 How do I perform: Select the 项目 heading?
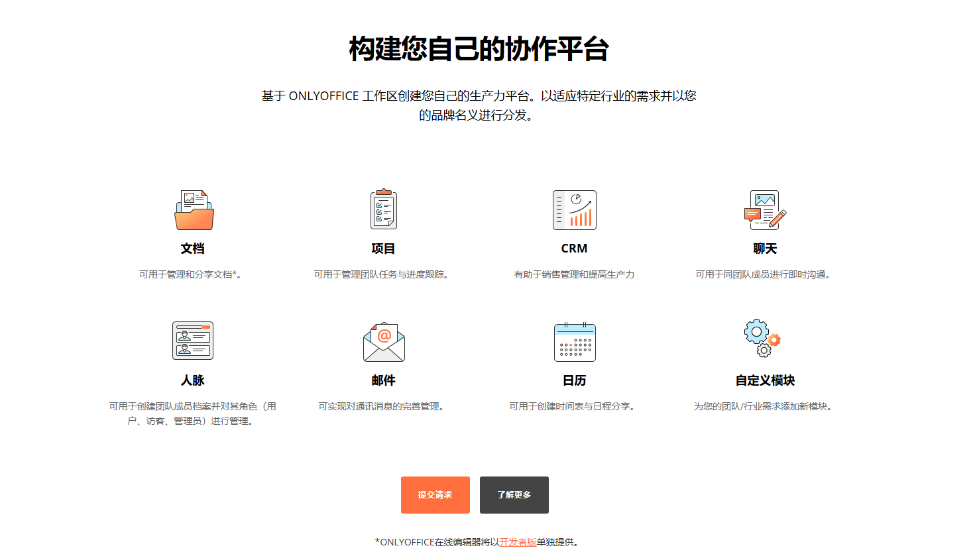(383, 249)
